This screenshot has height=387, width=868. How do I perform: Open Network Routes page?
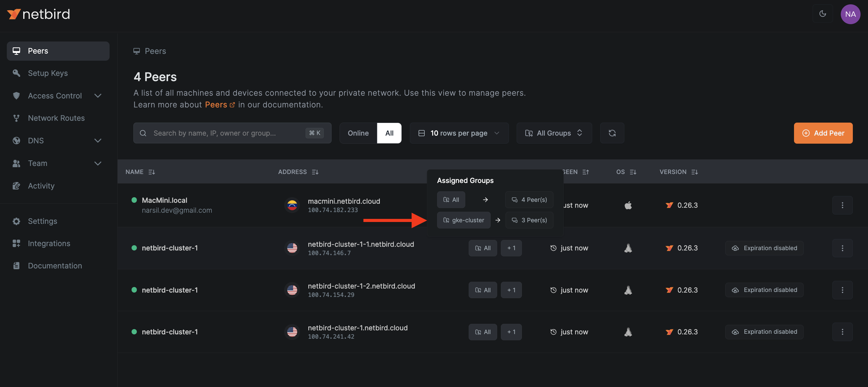tap(56, 118)
